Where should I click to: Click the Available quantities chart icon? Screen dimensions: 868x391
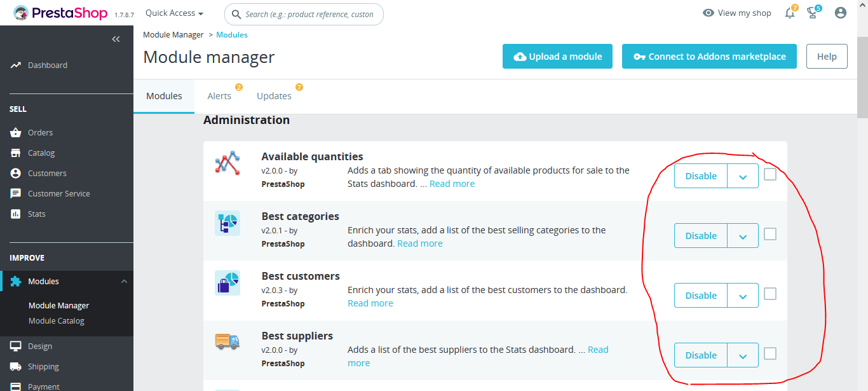[227, 163]
